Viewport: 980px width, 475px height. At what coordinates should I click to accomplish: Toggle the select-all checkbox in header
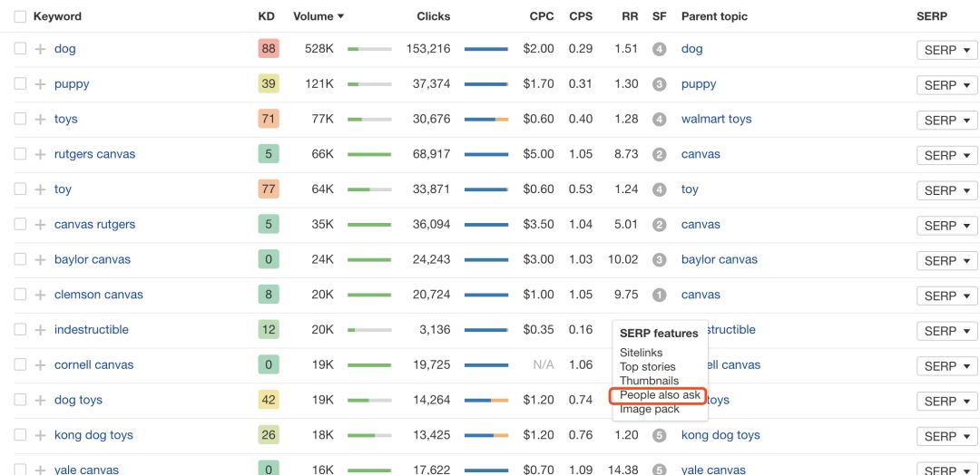point(20,16)
